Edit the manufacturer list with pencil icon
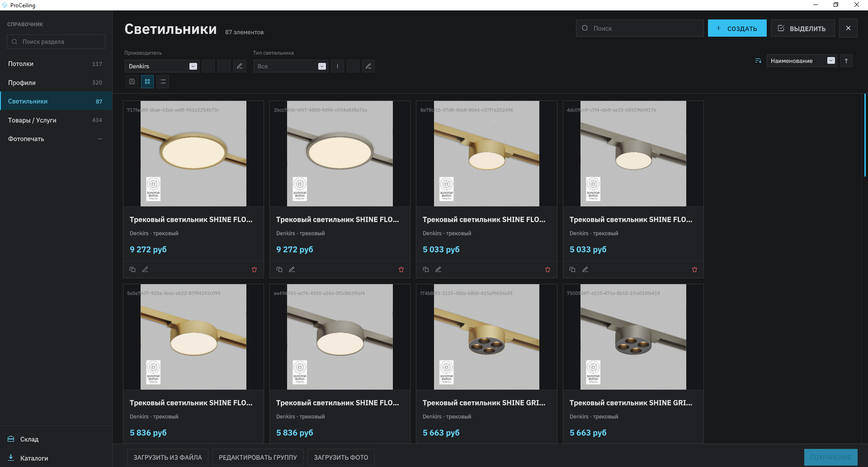Viewport: 868px width, 467px height. [x=240, y=66]
